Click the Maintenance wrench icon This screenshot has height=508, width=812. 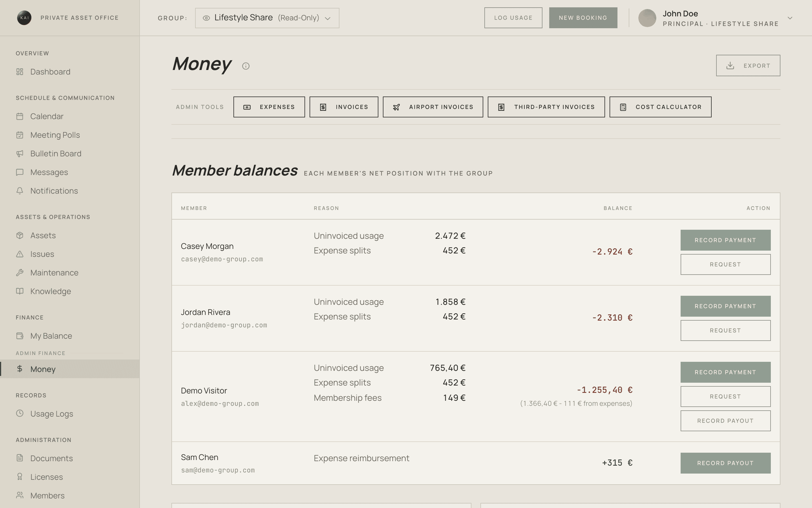coord(20,272)
